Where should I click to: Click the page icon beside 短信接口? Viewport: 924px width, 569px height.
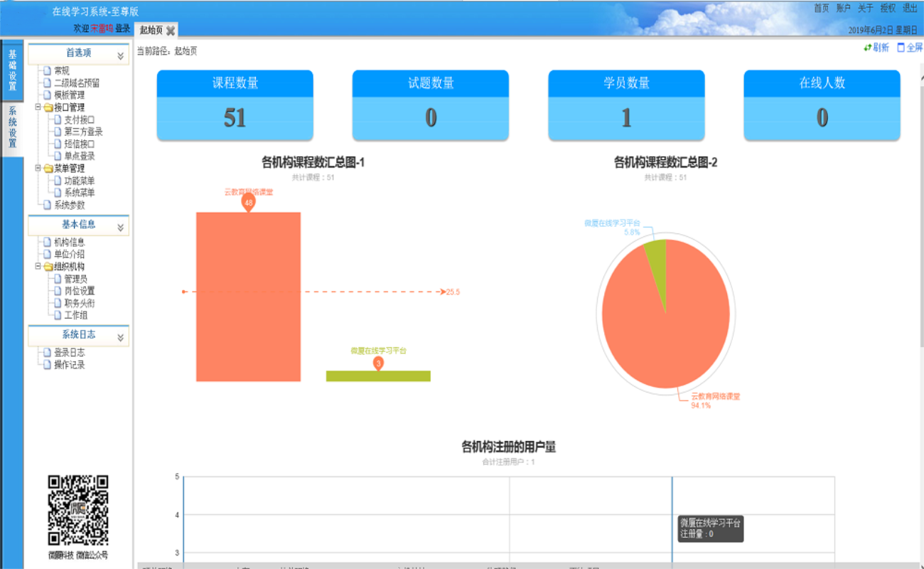click(58, 144)
